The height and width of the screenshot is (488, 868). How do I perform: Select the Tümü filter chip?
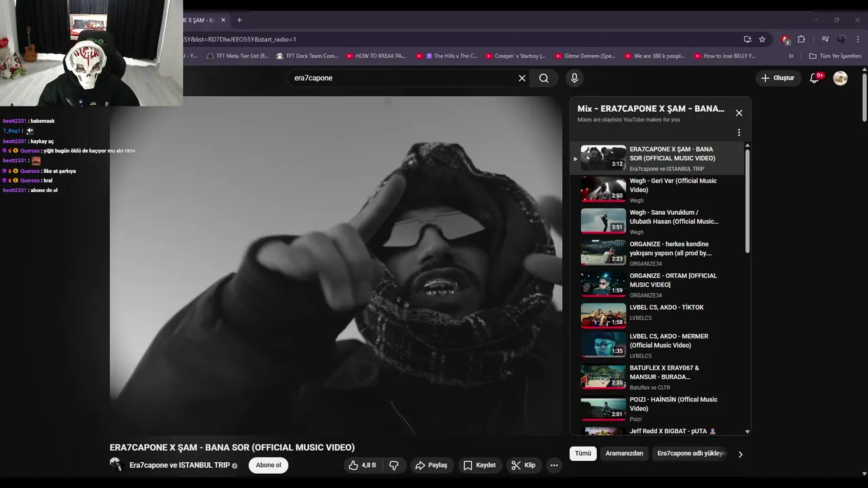(583, 453)
